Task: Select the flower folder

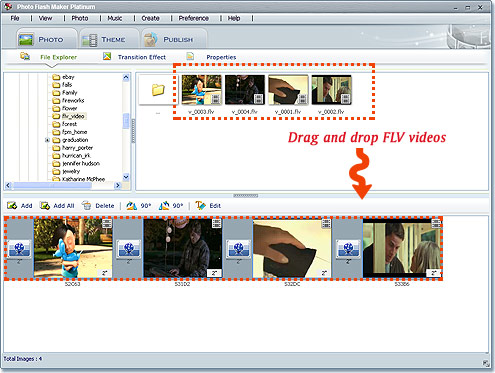Action: (69, 108)
